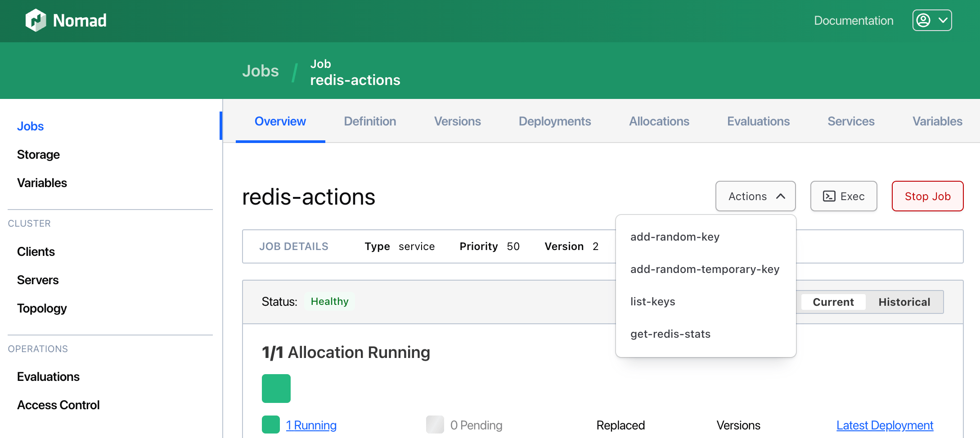Choose list-keys action

pos(652,301)
